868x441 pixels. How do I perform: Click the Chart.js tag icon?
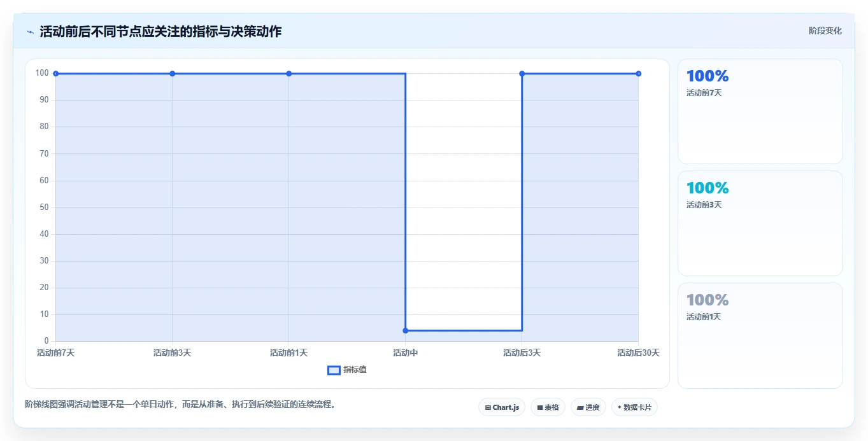[x=488, y=407]
